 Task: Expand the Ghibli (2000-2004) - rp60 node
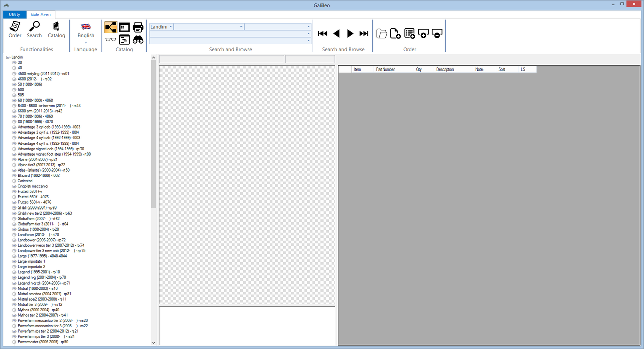tap(14, 207)
